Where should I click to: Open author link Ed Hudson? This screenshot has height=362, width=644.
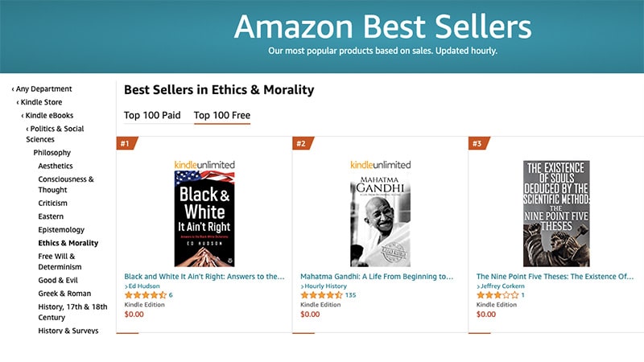click(x=143, y=286)
